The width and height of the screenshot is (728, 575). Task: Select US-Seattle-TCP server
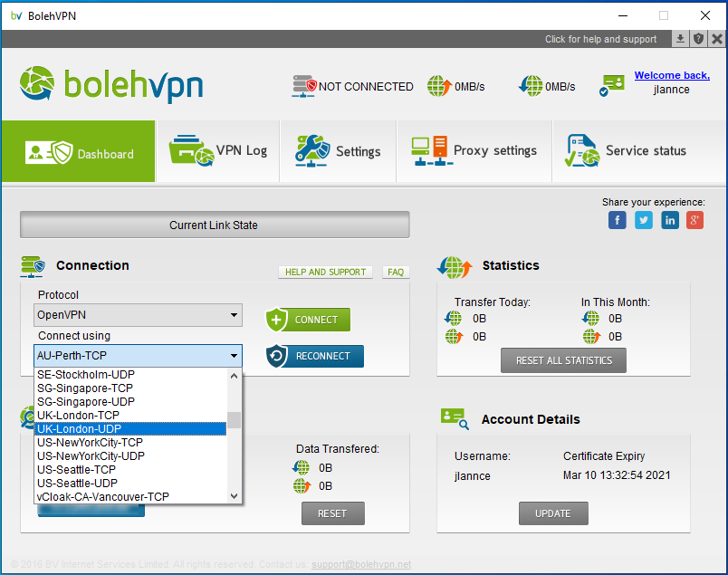pos(130,470)
